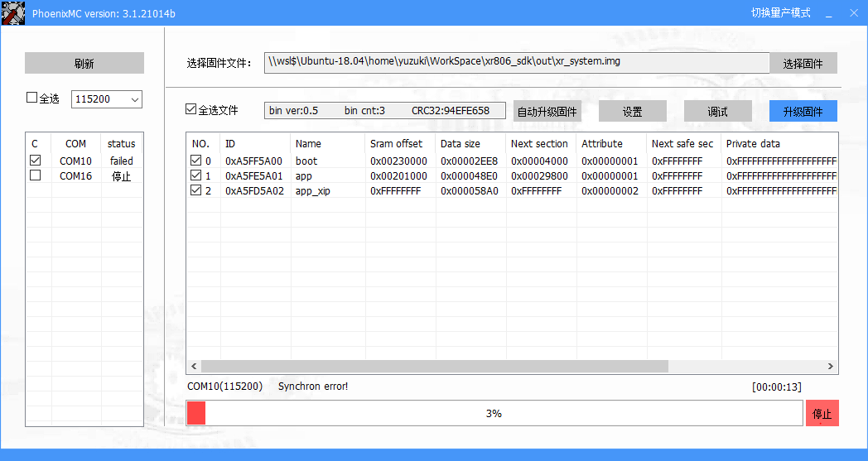Click the 停止 status of COM16
868x461 pixels.
(x=121, y=176)
